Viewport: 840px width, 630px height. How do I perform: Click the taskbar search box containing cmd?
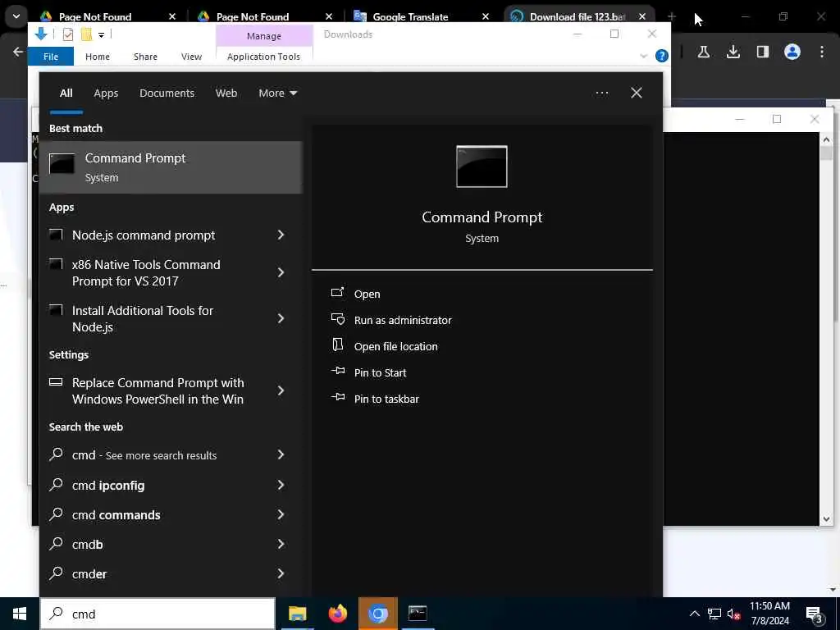coord(157,614)
